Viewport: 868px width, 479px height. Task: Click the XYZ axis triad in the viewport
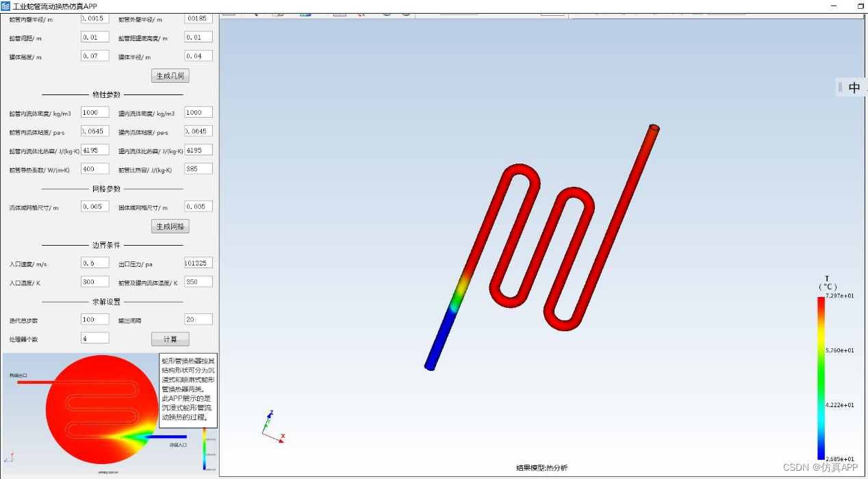[x=273, y=426]
